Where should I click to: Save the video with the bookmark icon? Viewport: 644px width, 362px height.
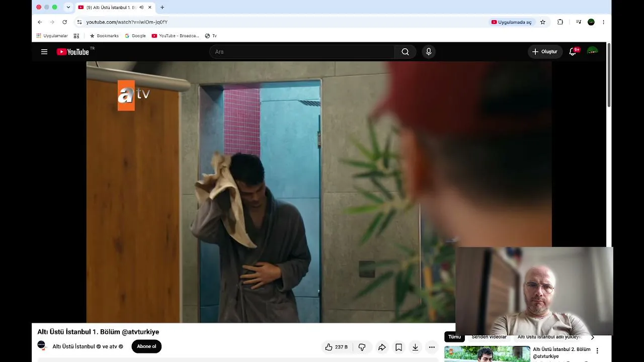tap(398, 347)
